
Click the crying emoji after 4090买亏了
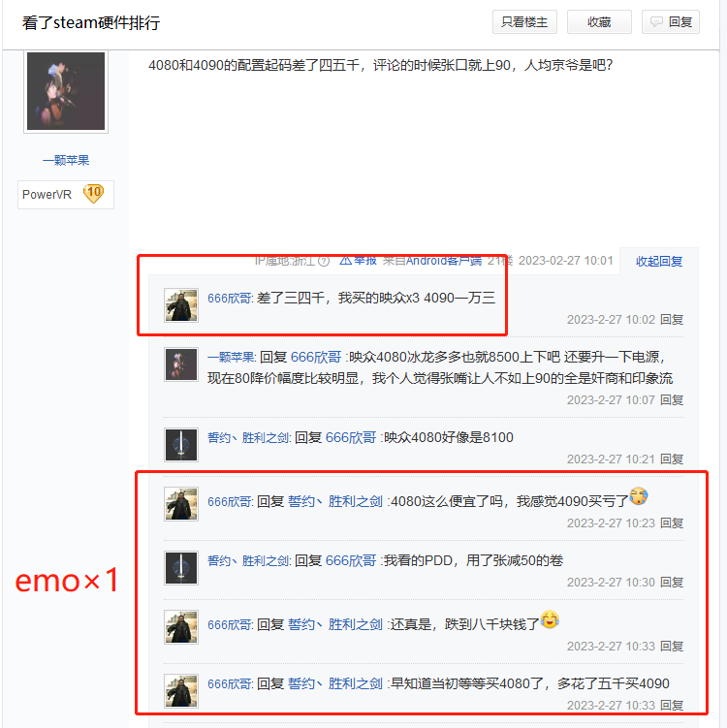tap(639, 496)
